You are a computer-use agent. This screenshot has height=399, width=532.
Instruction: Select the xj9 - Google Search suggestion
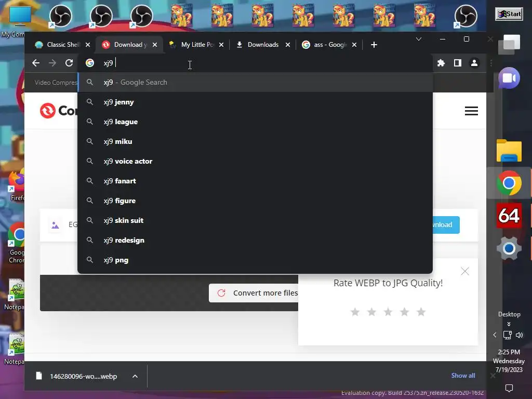[255, 83]
